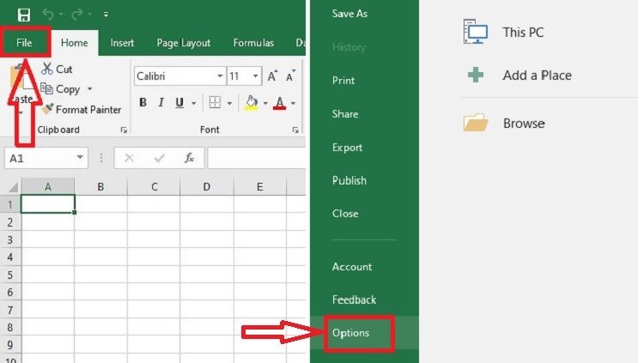Select column C header
The width and height of the screenshot is (644, 363).
click(154, 187)
